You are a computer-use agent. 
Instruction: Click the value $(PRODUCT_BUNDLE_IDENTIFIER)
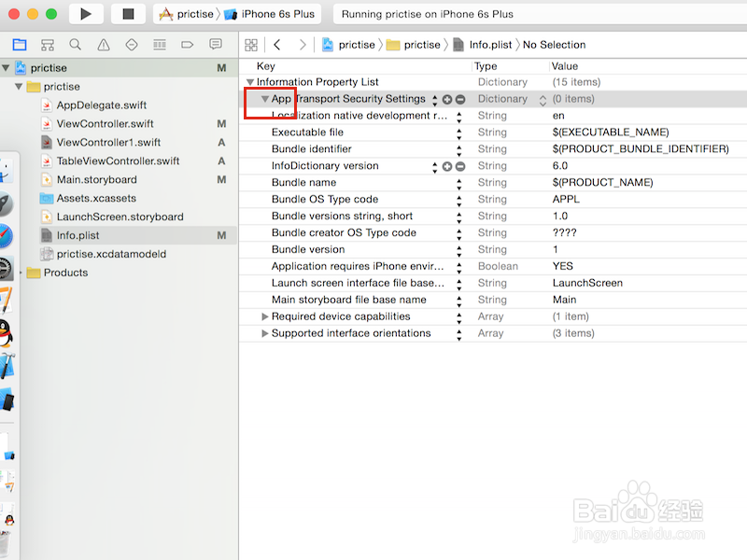tap(641, 149)
